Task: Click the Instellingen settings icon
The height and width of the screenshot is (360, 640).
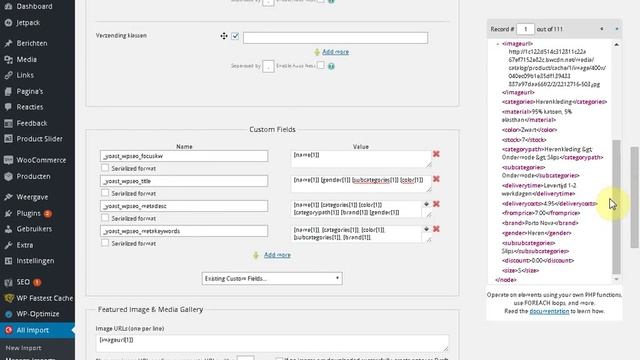Action: coord(8,261)
